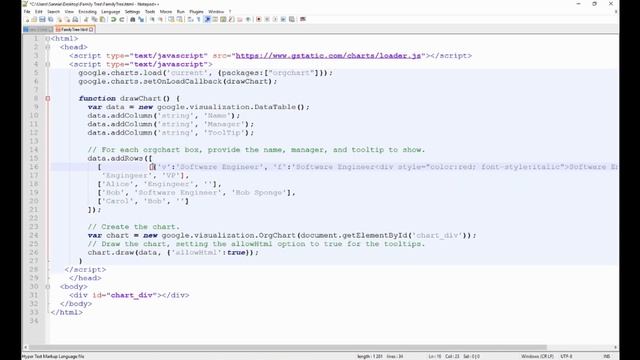The image size is (640, 360).
Task: Switch to the first inactive document tab
Action: point(38,29)
